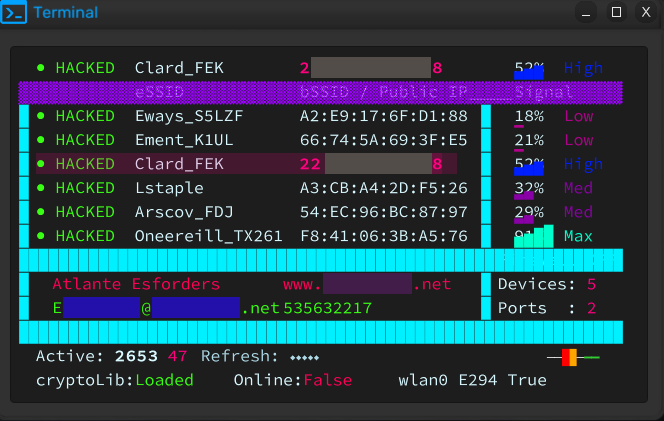The width and height of the screenshot is (664, 421).
Task: Click the signal bars icon for Oneereill_TX261
Action: pyautogui.click(x=534, y=236)
